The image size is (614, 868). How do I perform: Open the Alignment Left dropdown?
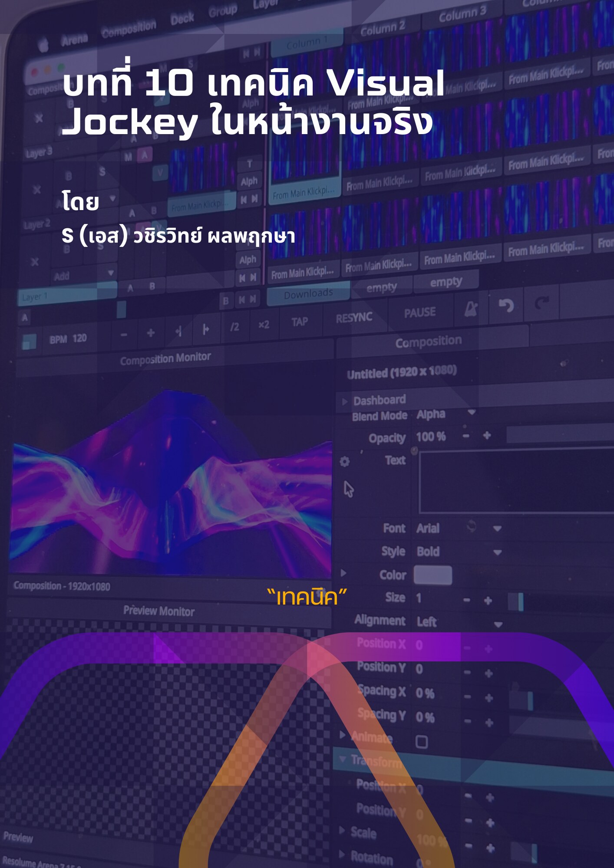point(498,624)
